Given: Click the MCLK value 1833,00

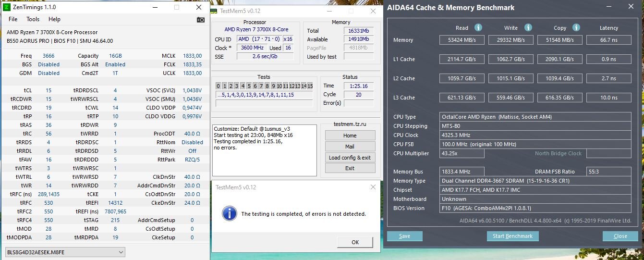Looking at the screenshot, I should point(192,56).
